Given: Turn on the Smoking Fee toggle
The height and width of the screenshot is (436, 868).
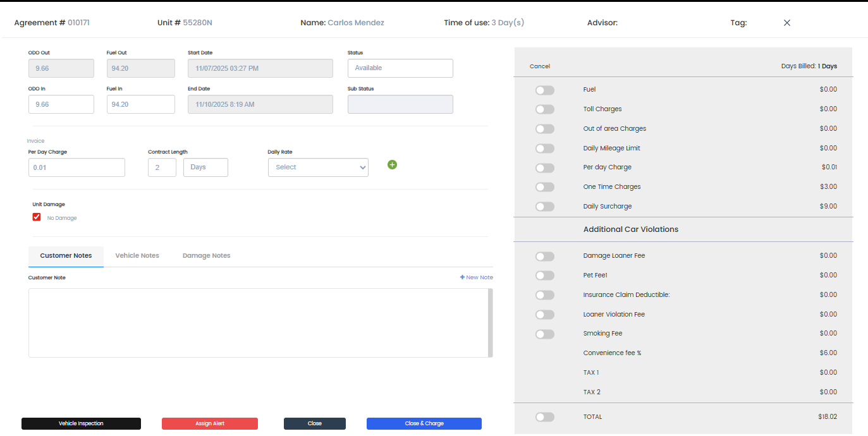Looking at the screenshot, I should point(544,334).
